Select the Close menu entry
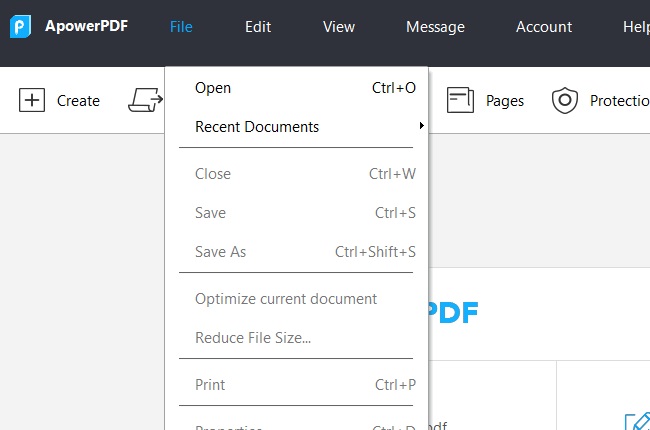This screenshot has height=430, width=650. [213, 174]
